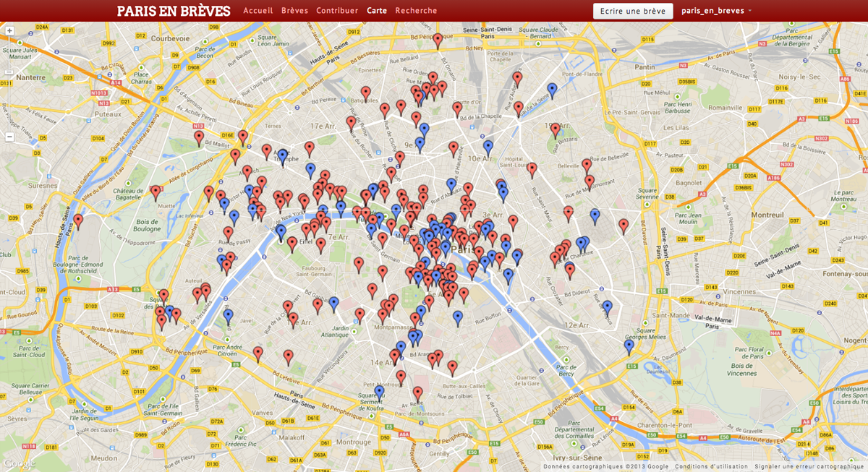Image resolution: width=868 pixels, height=472 pixels.
Task: Select the topmost red marker near Seine-Saint-Denis
Action: point(438,40)
